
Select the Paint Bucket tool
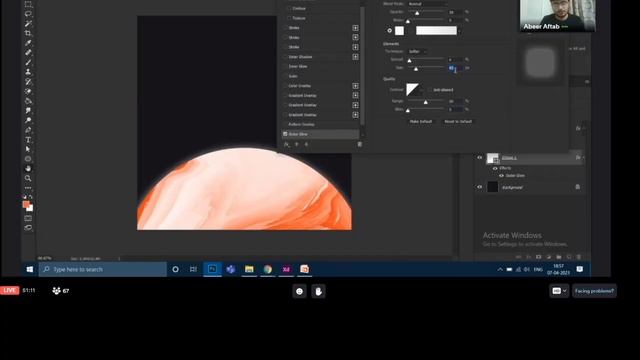click(28, 101)
